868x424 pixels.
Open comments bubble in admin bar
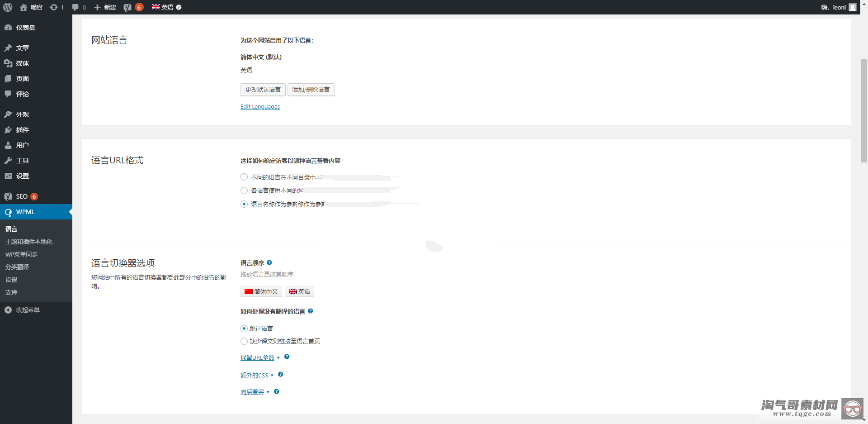(75, 7)
